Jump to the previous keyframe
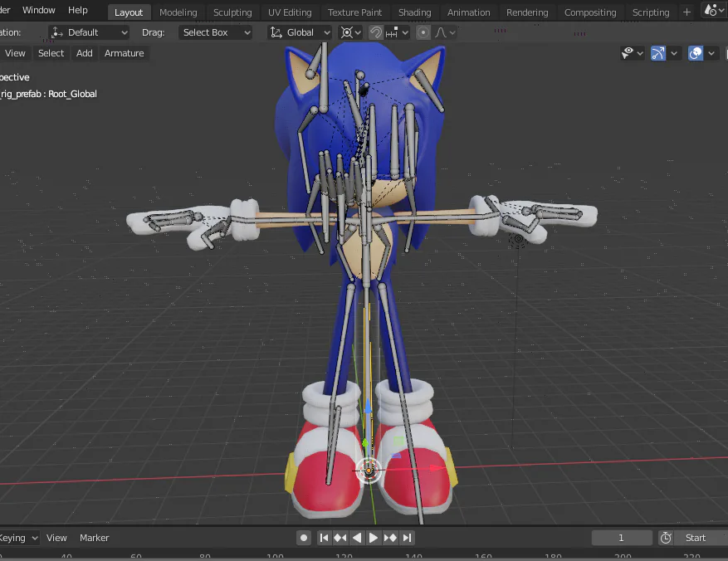This screenshot has width=728, height=561. point(340,538)
